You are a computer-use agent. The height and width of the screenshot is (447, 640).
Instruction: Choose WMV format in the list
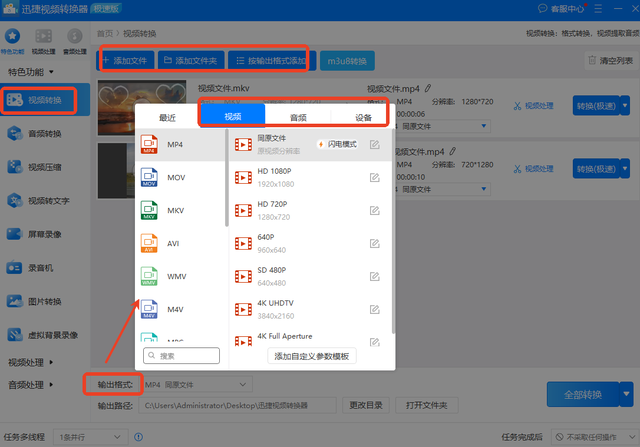click(180, 277)
